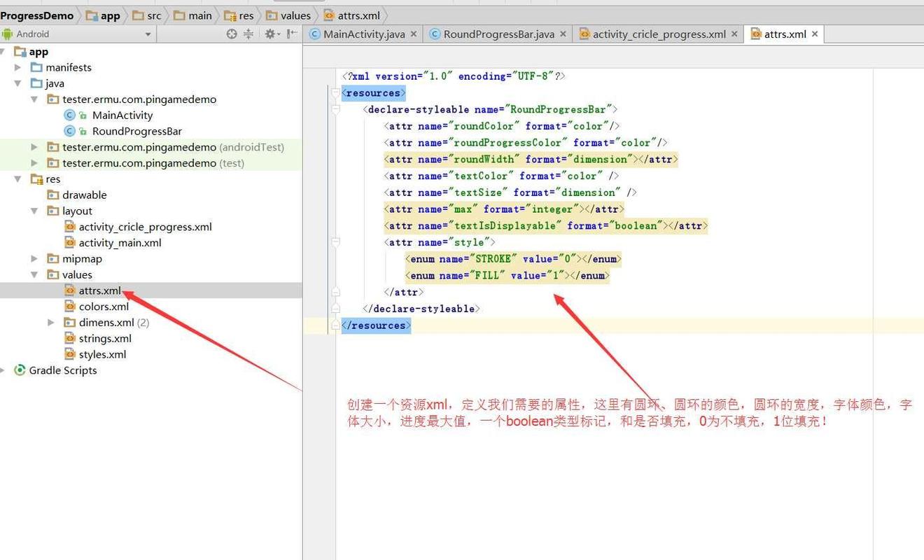Collapse the res folder
This screenshot has height=560, width=924.
tap(18, 179)
